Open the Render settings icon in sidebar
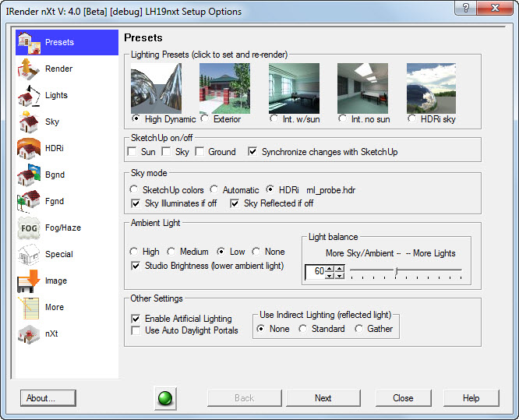 click(29, 69)
